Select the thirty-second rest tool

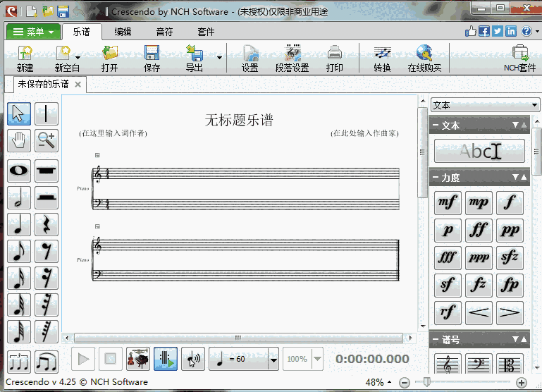point(47,305)
